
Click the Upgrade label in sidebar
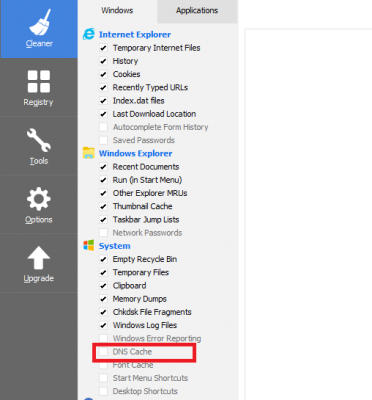(x=39, y=278)
